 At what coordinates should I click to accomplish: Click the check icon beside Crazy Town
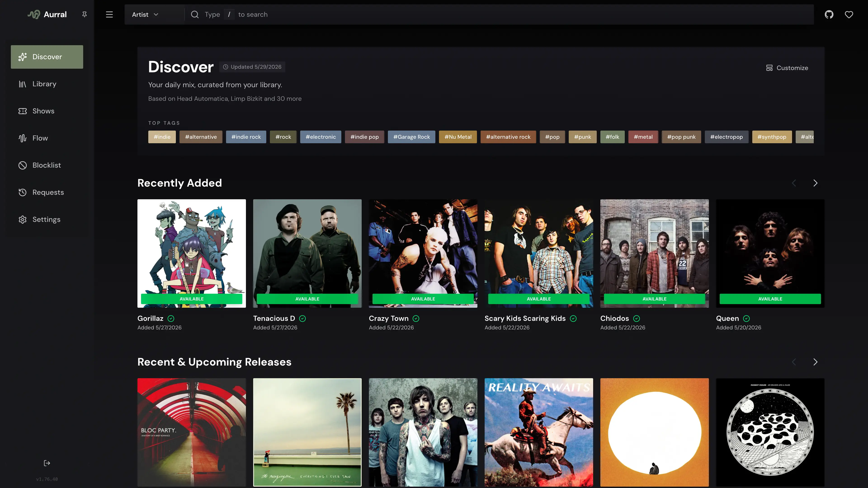point(416,319)
